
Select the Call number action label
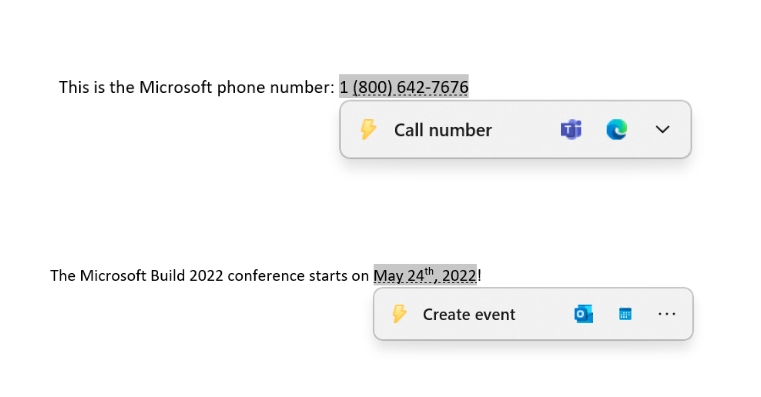tap(443, 130)
